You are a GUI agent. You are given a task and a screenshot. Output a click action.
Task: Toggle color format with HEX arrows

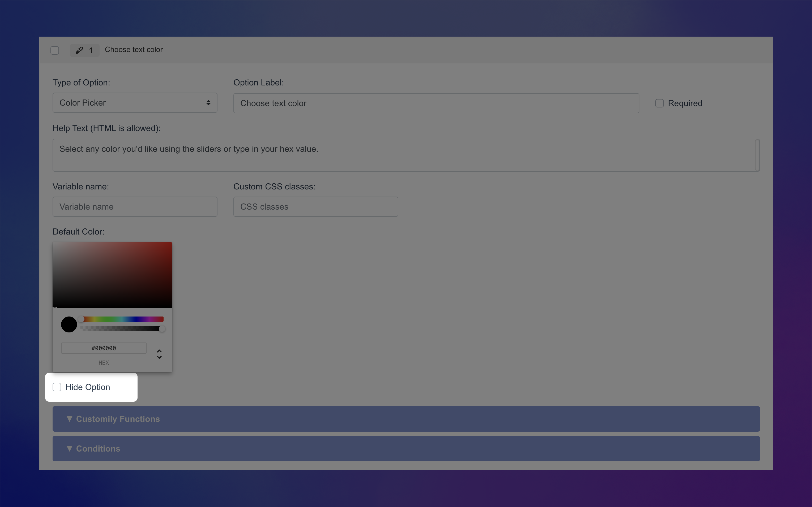(159, 354)
